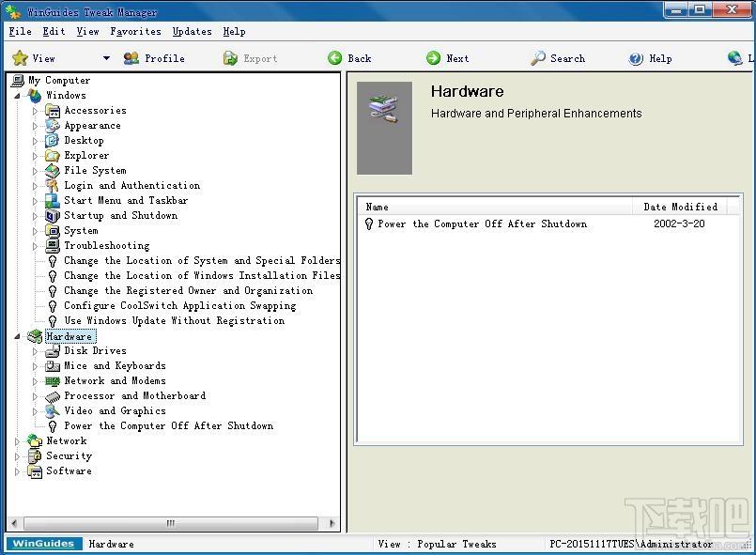
Task: Select Power the Computer Off list entry
Action: (x=482, y=224)
